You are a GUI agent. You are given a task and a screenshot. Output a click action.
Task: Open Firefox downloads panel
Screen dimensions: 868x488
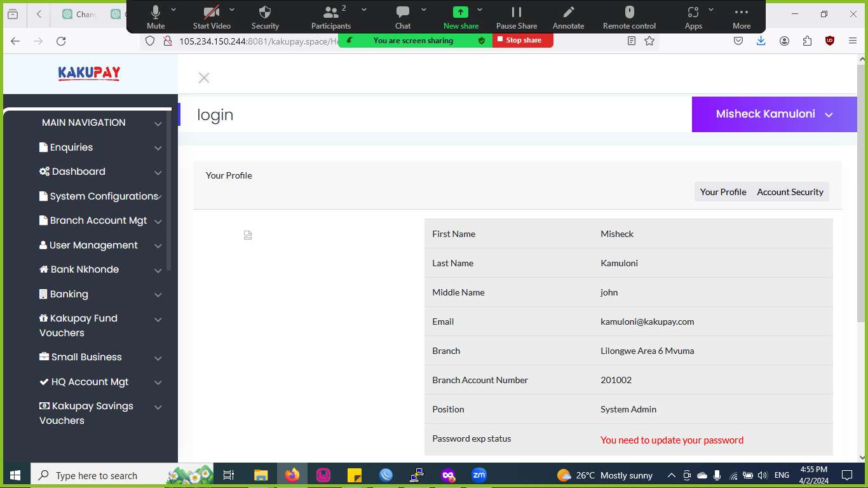pos(761,41)
